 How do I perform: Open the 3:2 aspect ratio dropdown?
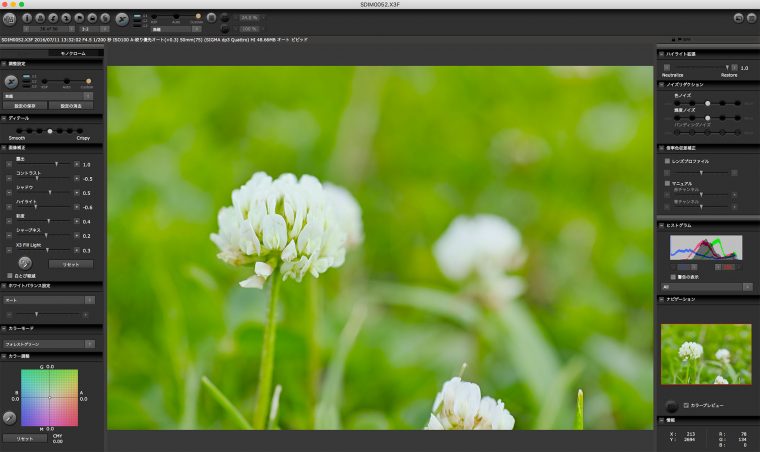click(x=94, y=29)
